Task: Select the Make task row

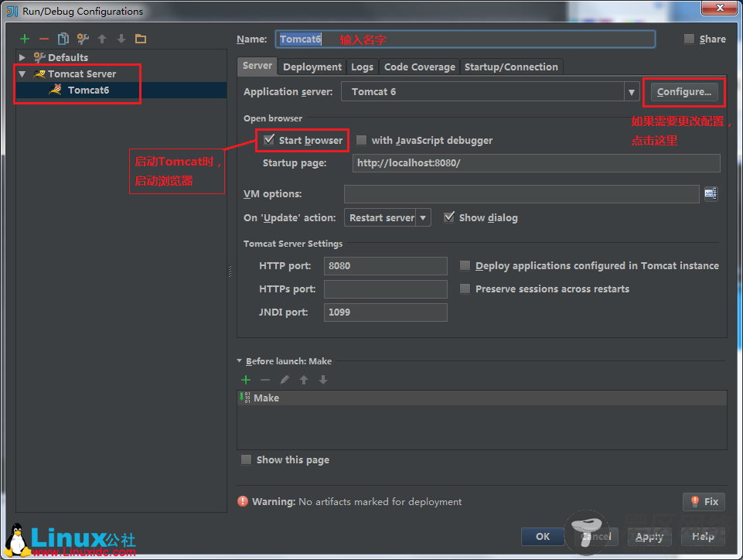Action: (x=482, y=398)
